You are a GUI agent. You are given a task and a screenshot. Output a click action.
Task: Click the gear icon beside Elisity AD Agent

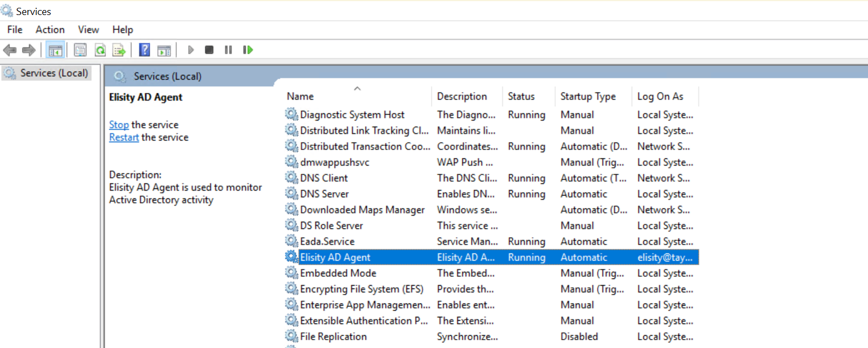(292, 257)
